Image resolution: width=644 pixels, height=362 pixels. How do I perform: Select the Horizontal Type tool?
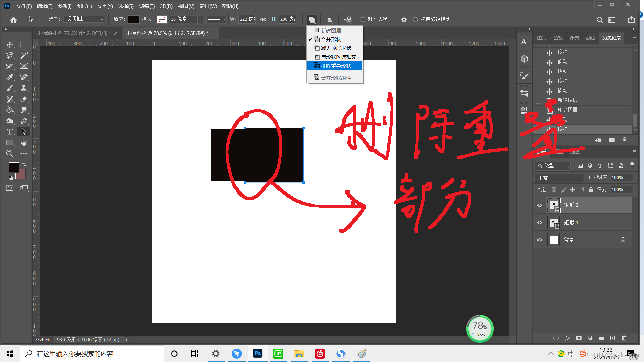point(10,132)
